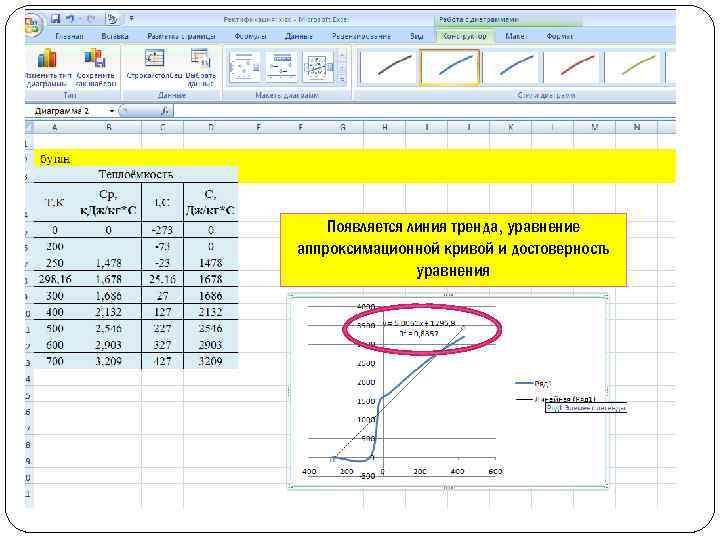Viewport: 720px width, 540px height.
Task: Apply the third blue line chart style
Action: click(x=511, y=67)
